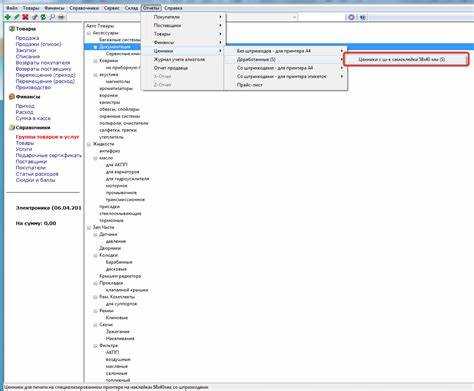This screenshot has height=391, width=474.
Task: Open the Товары menu in the menu bar
Action: pyautogui.click(x=31, y=8)
